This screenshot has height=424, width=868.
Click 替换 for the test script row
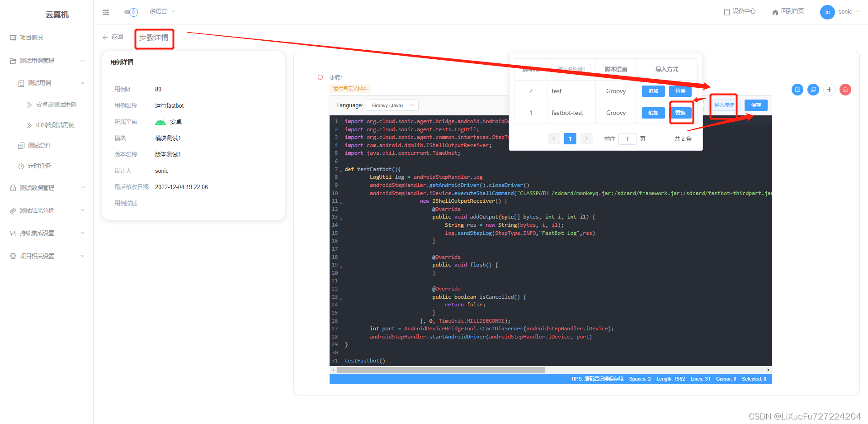[x=680, y=91]
